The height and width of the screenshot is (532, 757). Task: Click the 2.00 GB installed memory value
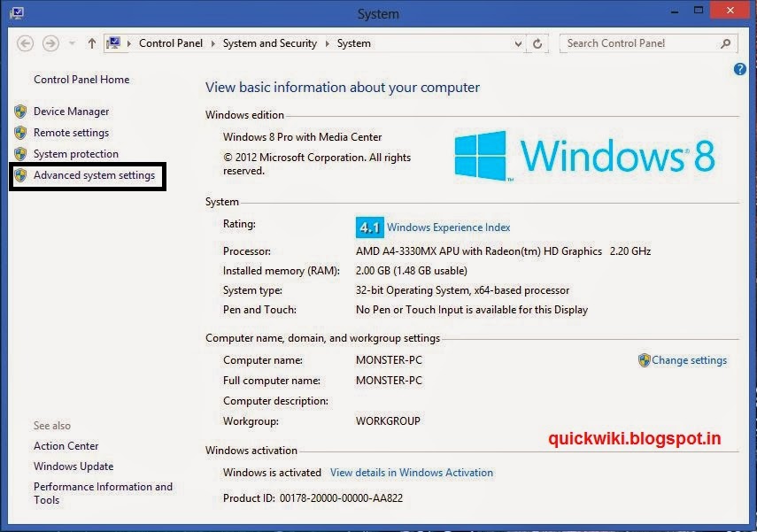point(412,271)
